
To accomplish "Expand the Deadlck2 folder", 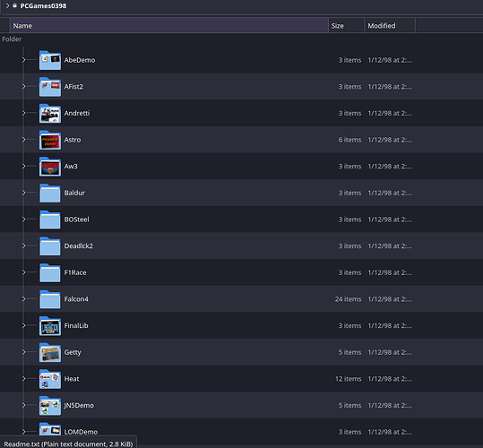I will coord(23,246).
